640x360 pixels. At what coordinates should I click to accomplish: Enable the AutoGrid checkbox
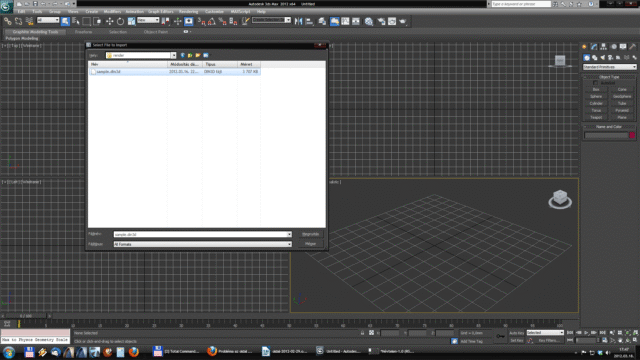coord(595,83)
